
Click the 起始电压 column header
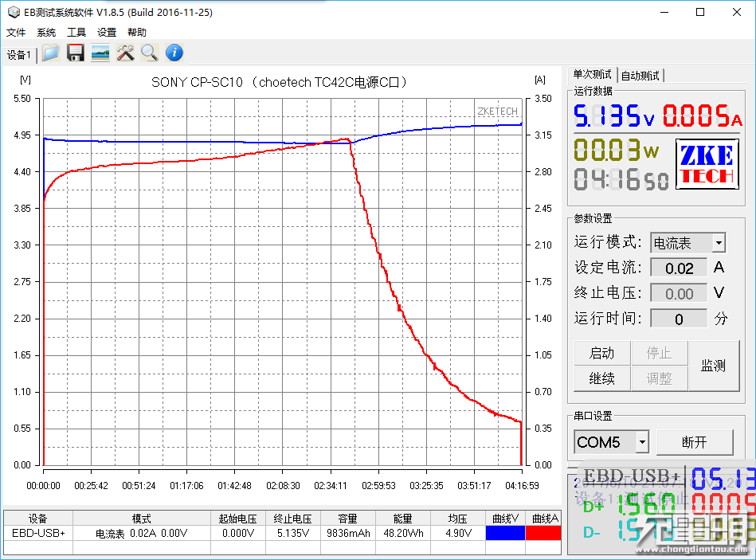(x=238, y=518)
